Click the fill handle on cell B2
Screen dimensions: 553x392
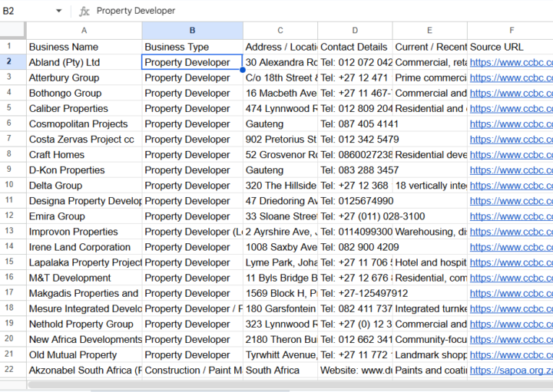click(x=243, y=70)
